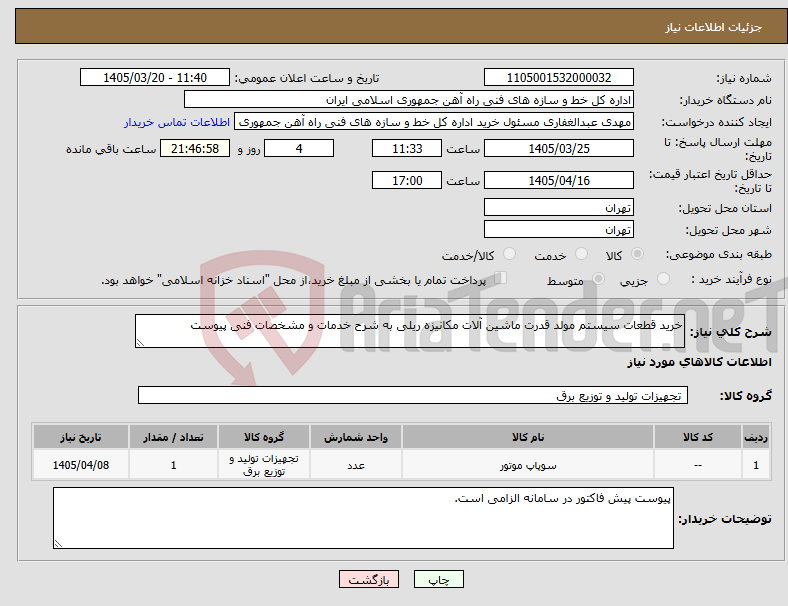Click the اطلاعات کالاهای مورد نیاز section heading
The width and height of the screenshot is (788, 606).
pyautogui.click(x=699, y=362)
